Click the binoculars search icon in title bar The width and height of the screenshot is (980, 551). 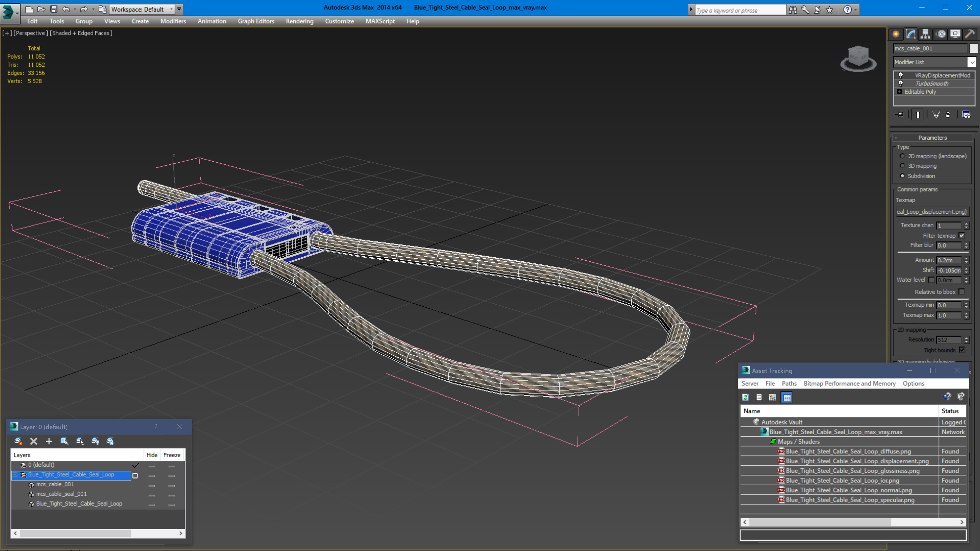tap(793, 10)
